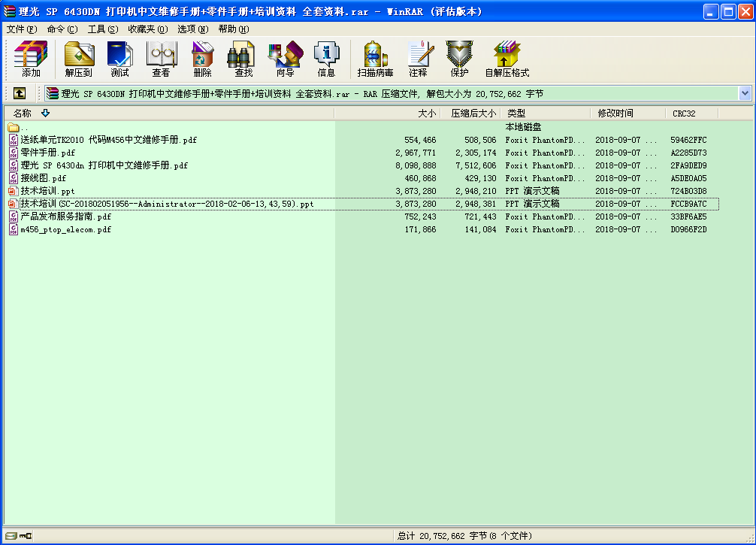
Task: Select file 送纸单元TK2010 代码M456中文维修手册.pdf
Action: (x=108, y=140)
